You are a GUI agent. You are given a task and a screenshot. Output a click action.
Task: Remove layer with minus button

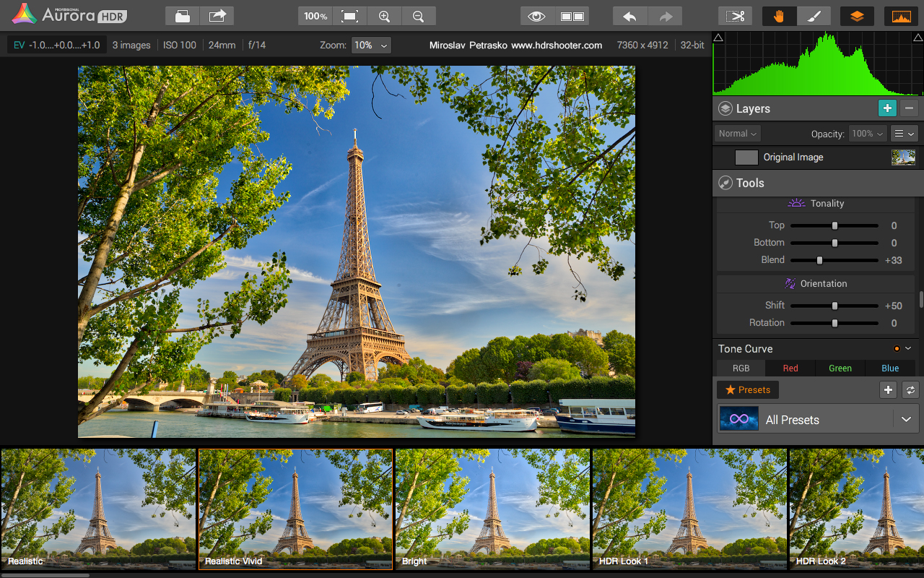point(910,108)
